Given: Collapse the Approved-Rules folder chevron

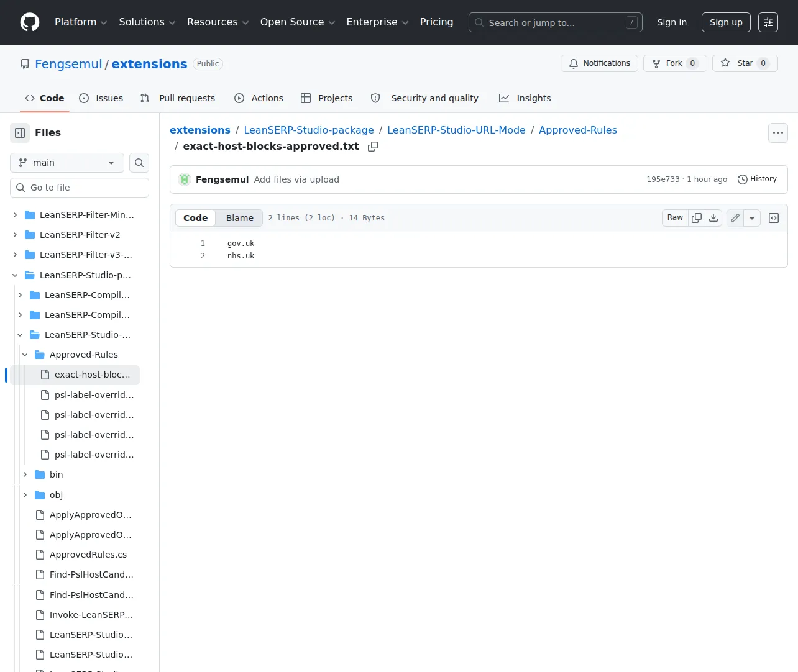Looking at the screenshot, I should coord(25,355).
